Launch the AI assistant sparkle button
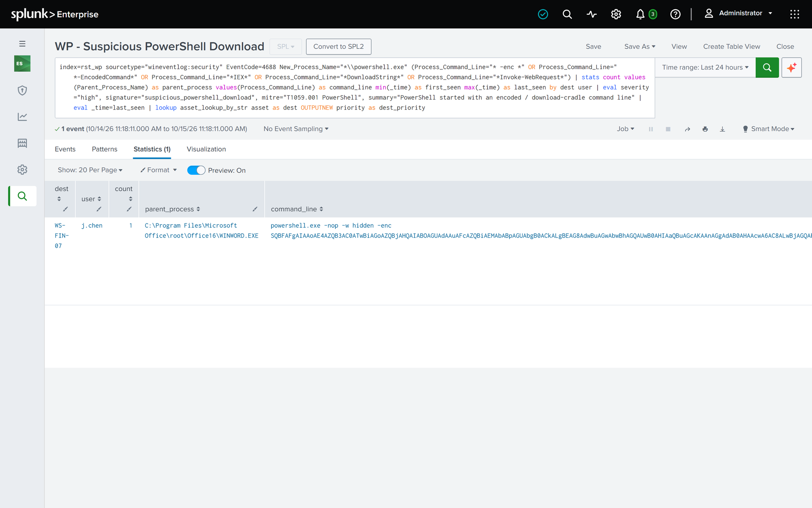Image resolution: width=812 pixels, height=508 pixels. pyautogui.click(x=792, y=68)
